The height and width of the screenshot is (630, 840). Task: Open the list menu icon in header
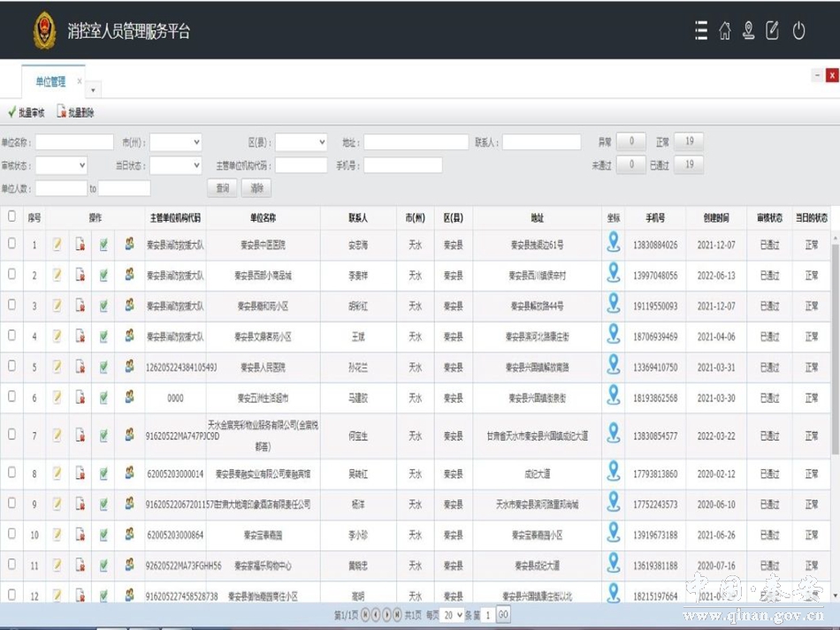pos(701,31)
